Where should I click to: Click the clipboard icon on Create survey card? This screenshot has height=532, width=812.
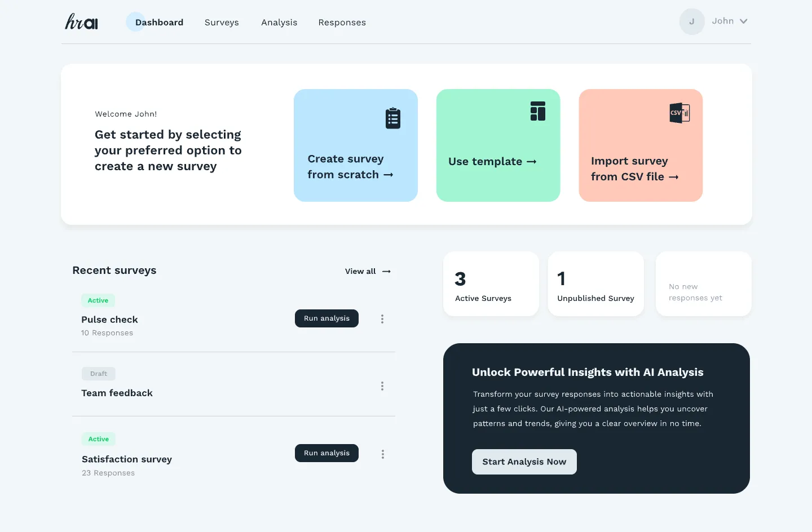(x=393, y=118)
